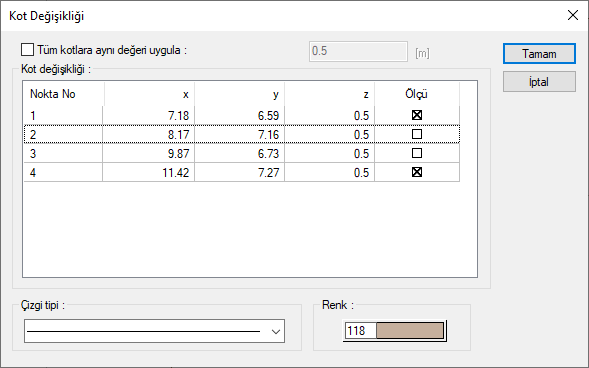The width and height of the screenshot is (589, 368).
Task: Select point number 4 row cell
Action: coord(63,172)
